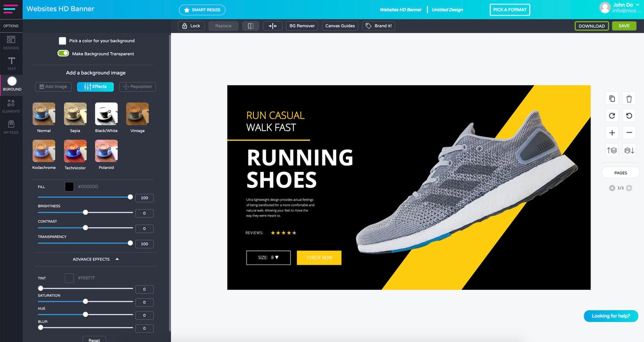Select the Running Shoes headline text

coord(300,169)
